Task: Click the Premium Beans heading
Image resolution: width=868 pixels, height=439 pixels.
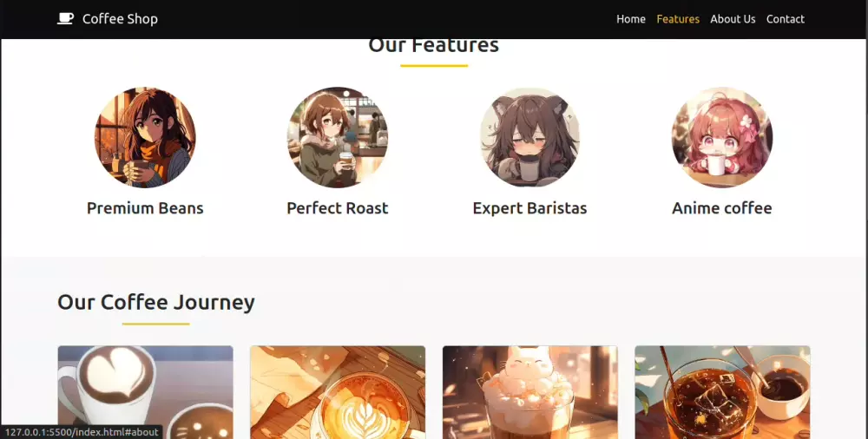Action: pos(145,208)
